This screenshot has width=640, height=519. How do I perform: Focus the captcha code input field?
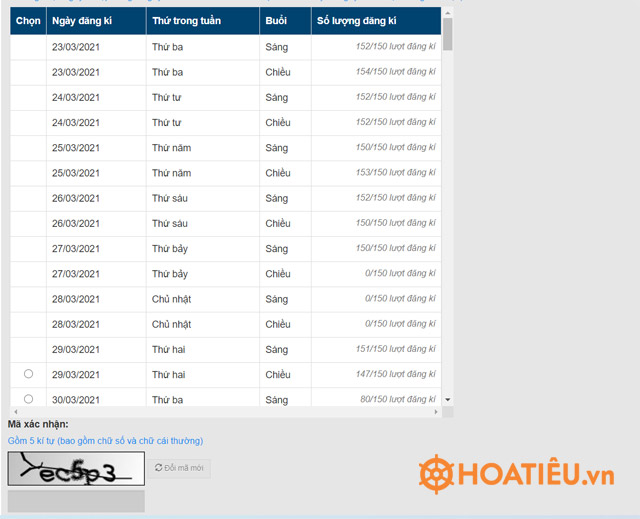coord(76,501)
